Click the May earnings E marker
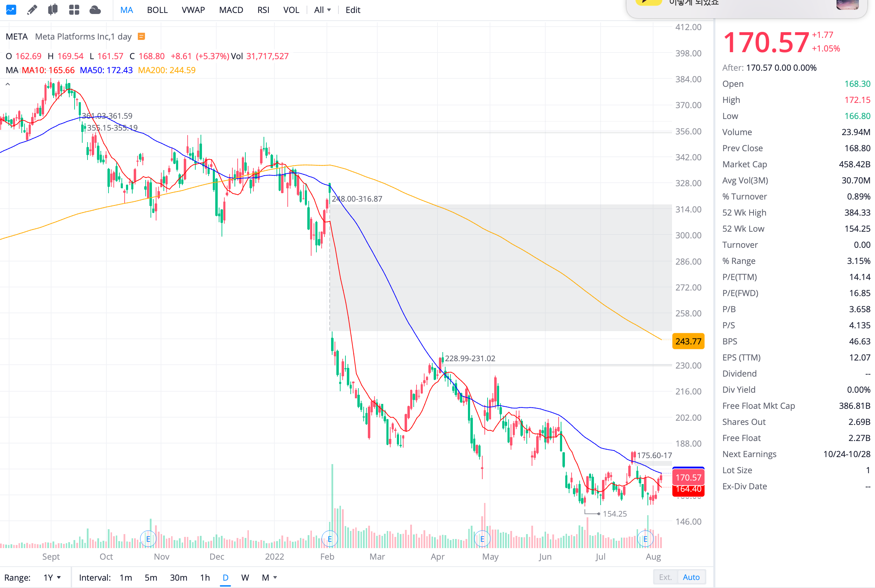This screenshot has height=588, width=875. pos(482,539)
